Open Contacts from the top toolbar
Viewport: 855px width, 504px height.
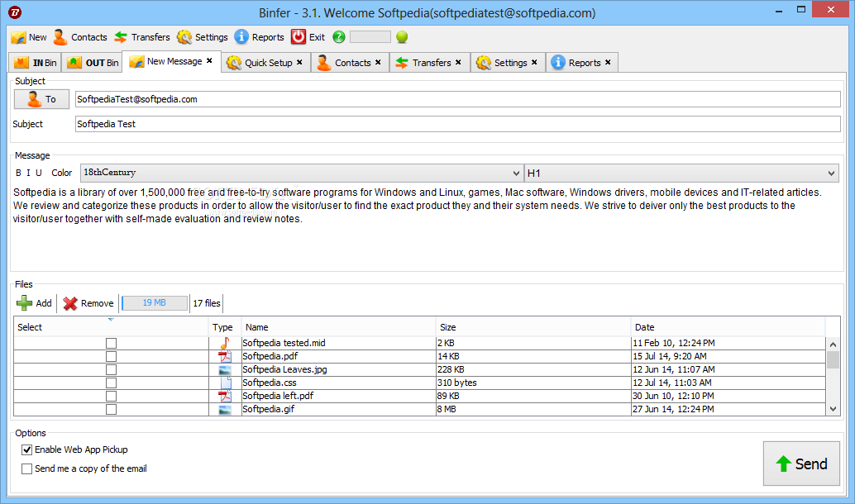click(x=81, y=37)
